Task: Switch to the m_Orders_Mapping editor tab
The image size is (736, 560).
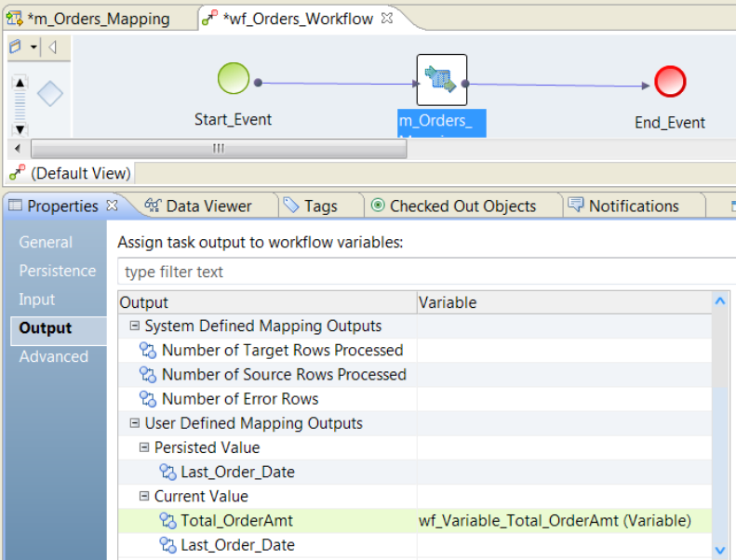Action: coord(88,19)
